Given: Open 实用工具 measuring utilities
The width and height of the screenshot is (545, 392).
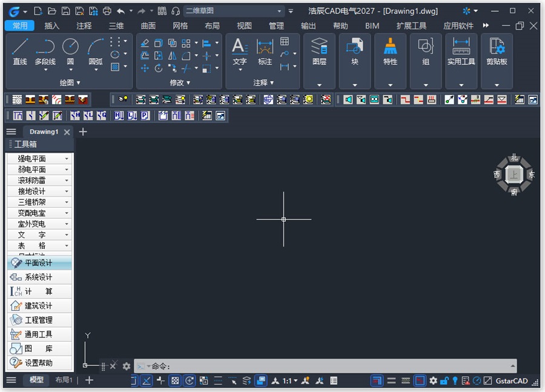Looking at the screenshot, I should tap(461, 51).
